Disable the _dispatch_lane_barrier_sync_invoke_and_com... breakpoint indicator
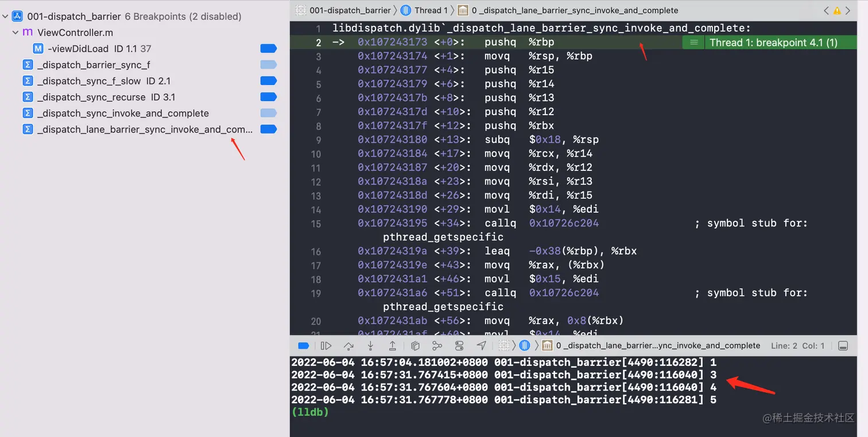Image resolution: width=868 pixels, height=437 pixels. click(268, 130)
